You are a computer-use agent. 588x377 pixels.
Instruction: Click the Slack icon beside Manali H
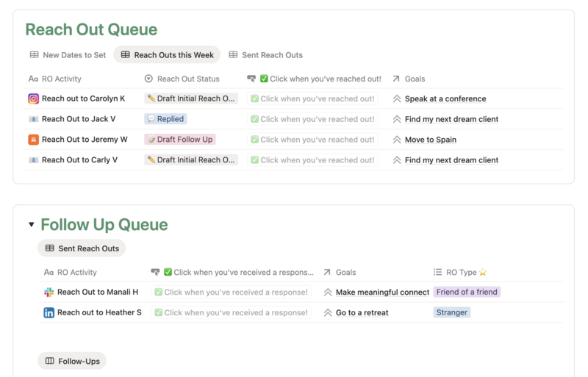(49, 292)
